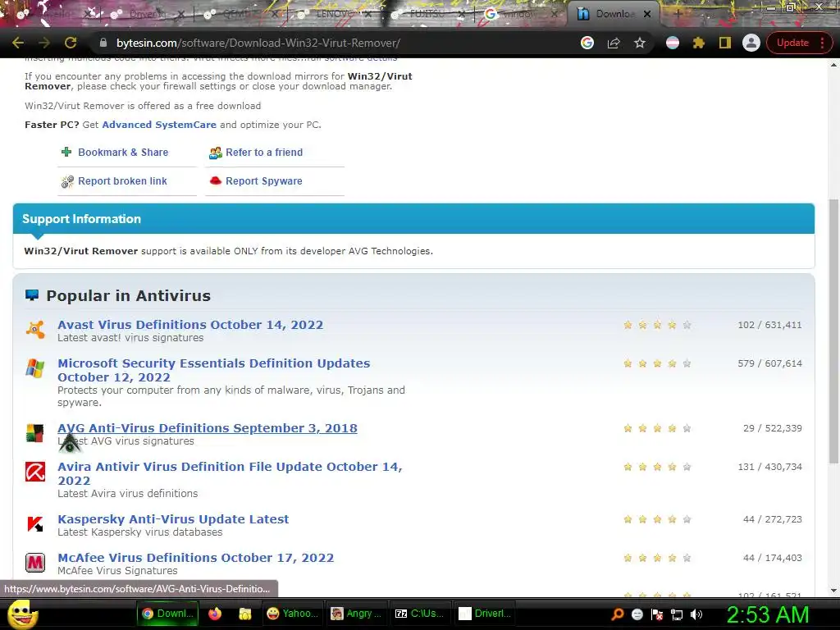Click the forward navigation arrow
The image size is (840, 630).
pos(44,43)
